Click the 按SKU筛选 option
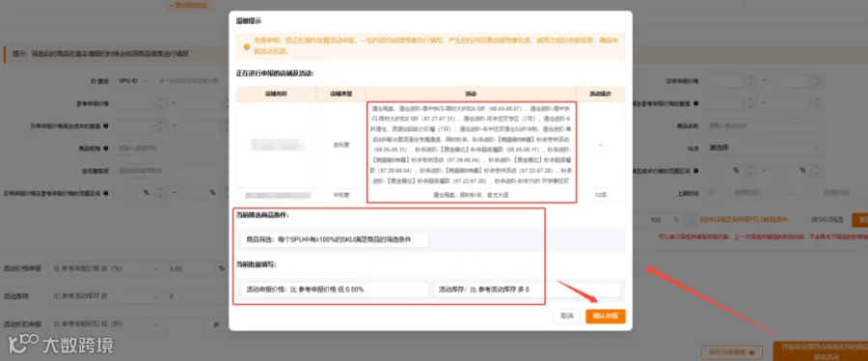868x361 pixels. (827, 220)
